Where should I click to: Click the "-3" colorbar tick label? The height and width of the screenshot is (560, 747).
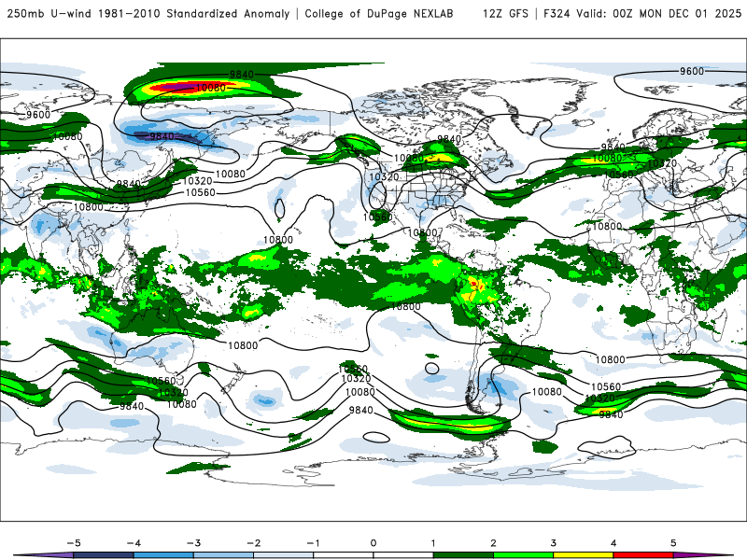[193, 543]
